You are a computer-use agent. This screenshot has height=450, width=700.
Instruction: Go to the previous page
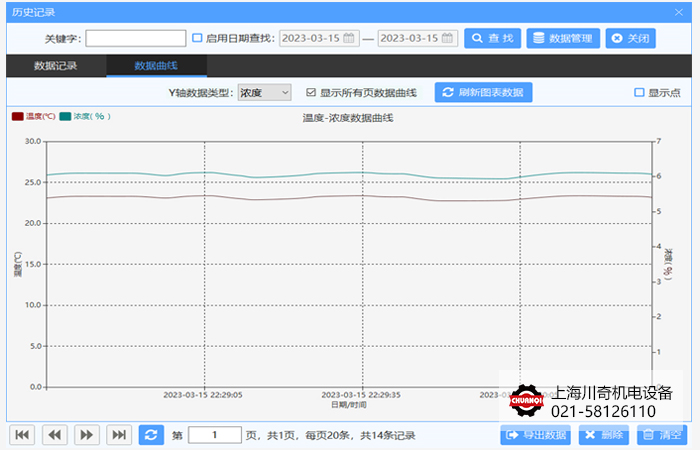click(55, 434)
